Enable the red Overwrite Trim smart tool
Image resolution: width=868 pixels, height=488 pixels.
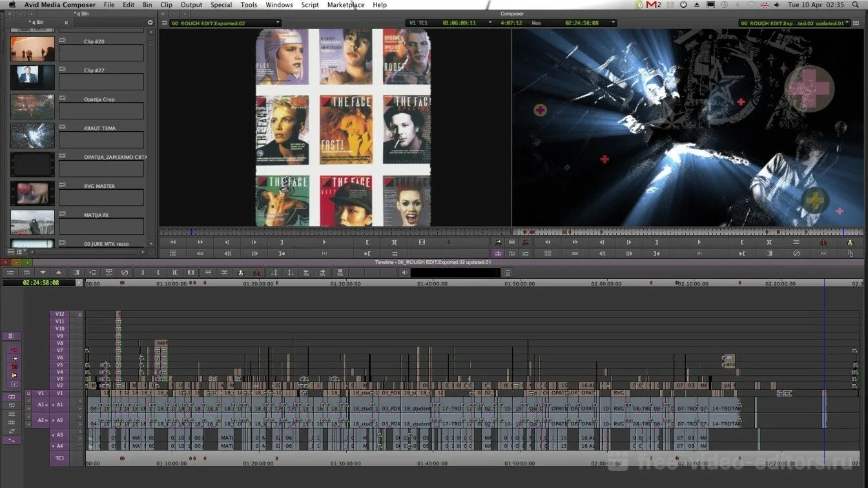[x=14, y=367]
